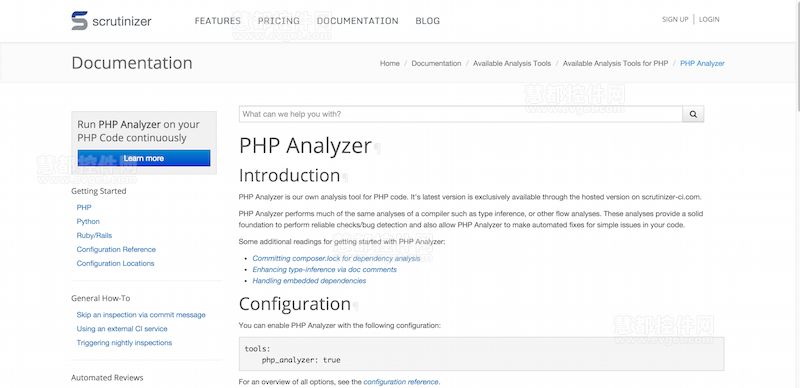This screenshot has width=800, height=388.
Task: Open Available Analysis Tools for PHP breadcrumb
Action: point(615,63)
